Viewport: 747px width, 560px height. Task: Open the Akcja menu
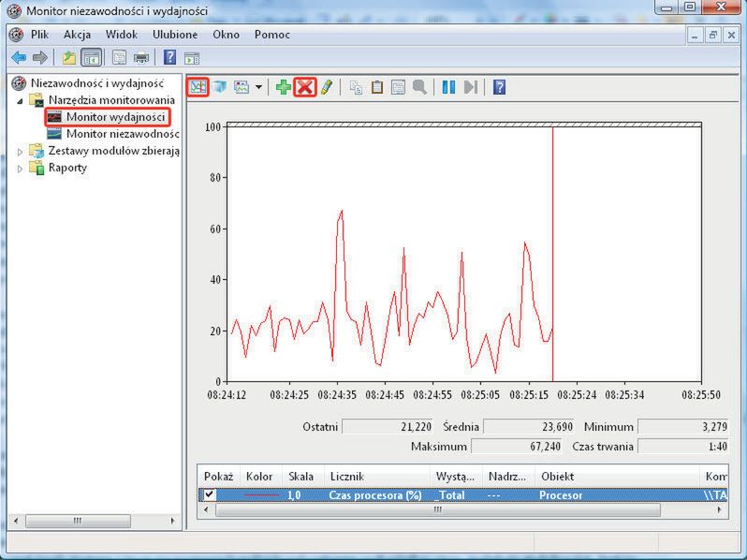77,35
